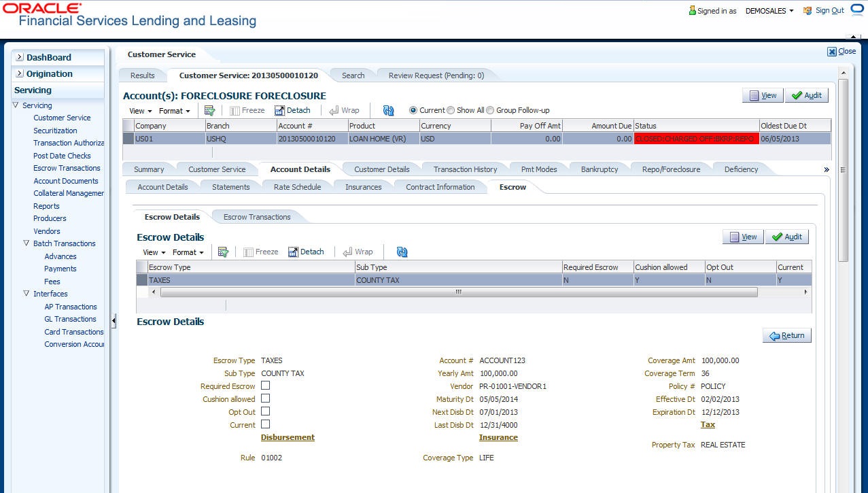Screen dimensions: 868x493
Task: Open Post Date Checks in navigation tree
Action: [62, 156]
